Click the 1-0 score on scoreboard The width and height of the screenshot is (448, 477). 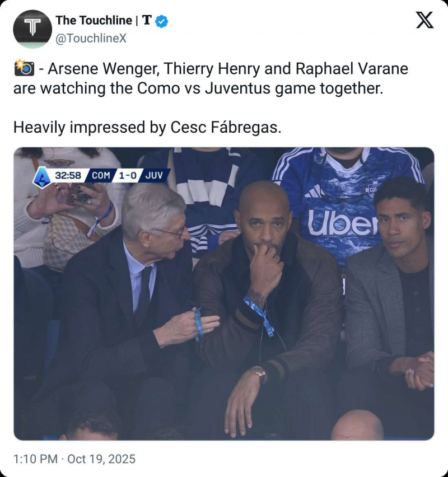tap(127, 175)
